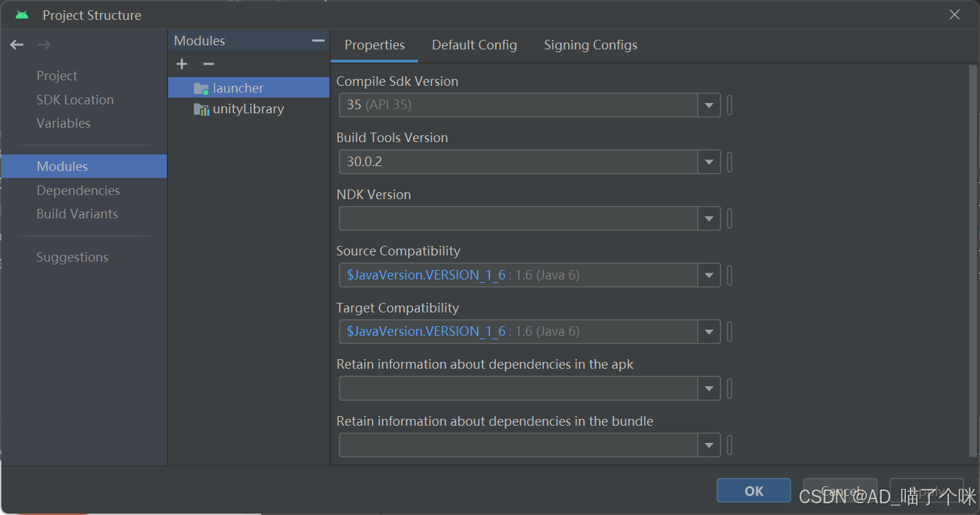Click the back navigation arrow
Viewport: 980px width, 515px height.
pos(17,45)
